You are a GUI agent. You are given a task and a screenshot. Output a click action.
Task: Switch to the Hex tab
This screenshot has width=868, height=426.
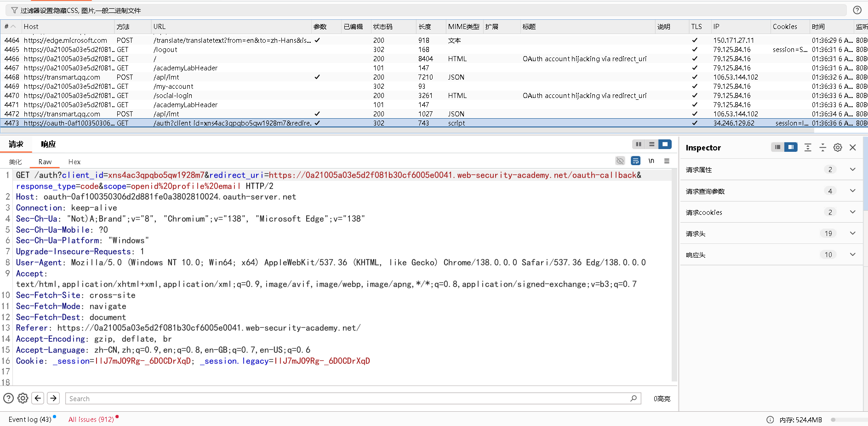coord(74,161)
